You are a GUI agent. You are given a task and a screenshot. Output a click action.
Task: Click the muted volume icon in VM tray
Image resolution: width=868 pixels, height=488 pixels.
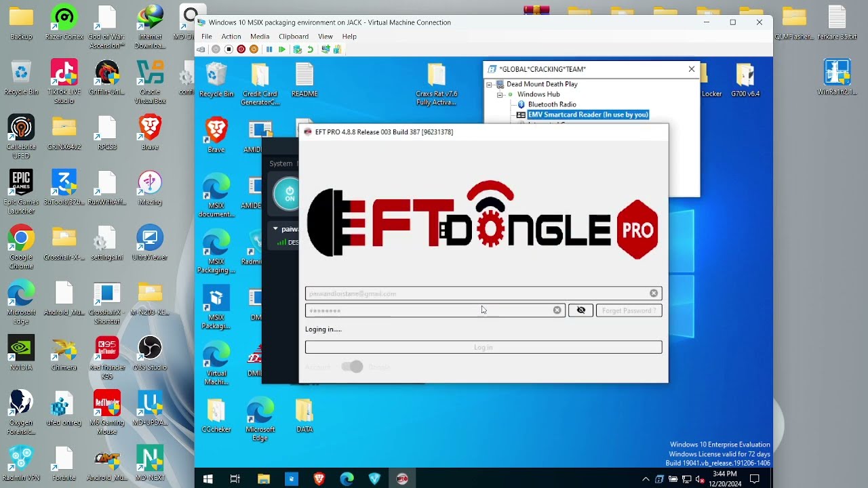pos(700,479)
